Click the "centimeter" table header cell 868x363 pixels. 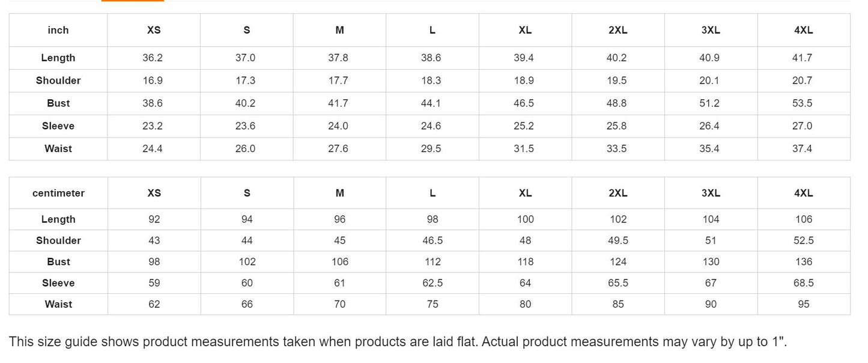(58, 193)
